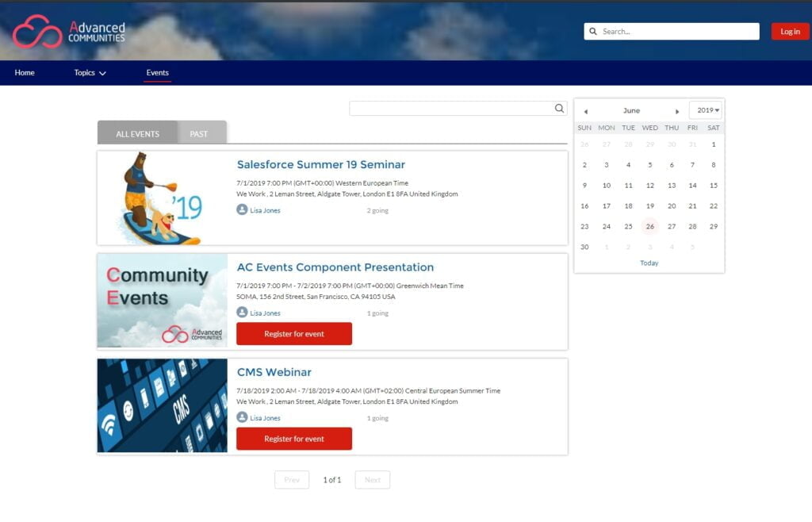Click the magnifier icon in header search

pyautogui.click(x=593, y=32)
